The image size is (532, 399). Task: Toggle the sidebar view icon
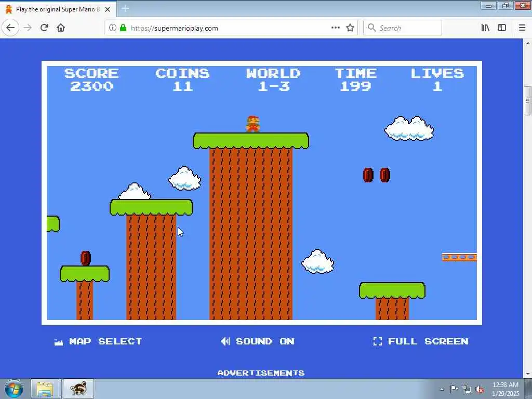point(502,28)
